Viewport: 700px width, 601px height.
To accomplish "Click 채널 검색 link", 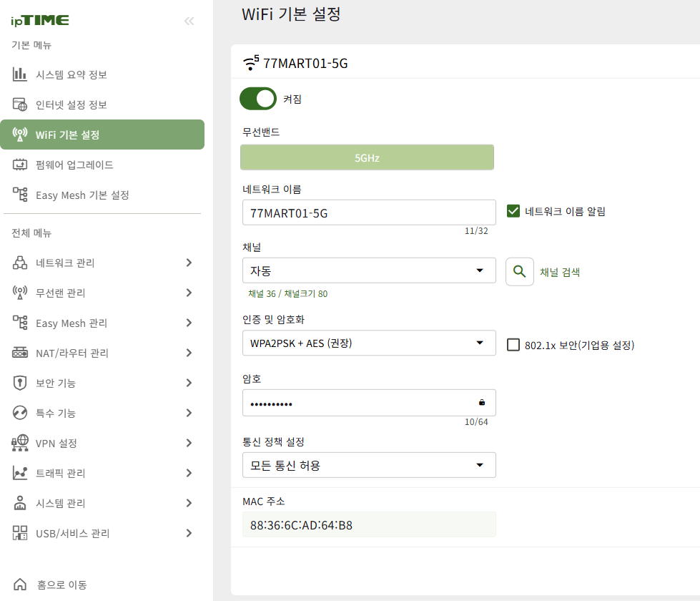I will pos(560,272).
